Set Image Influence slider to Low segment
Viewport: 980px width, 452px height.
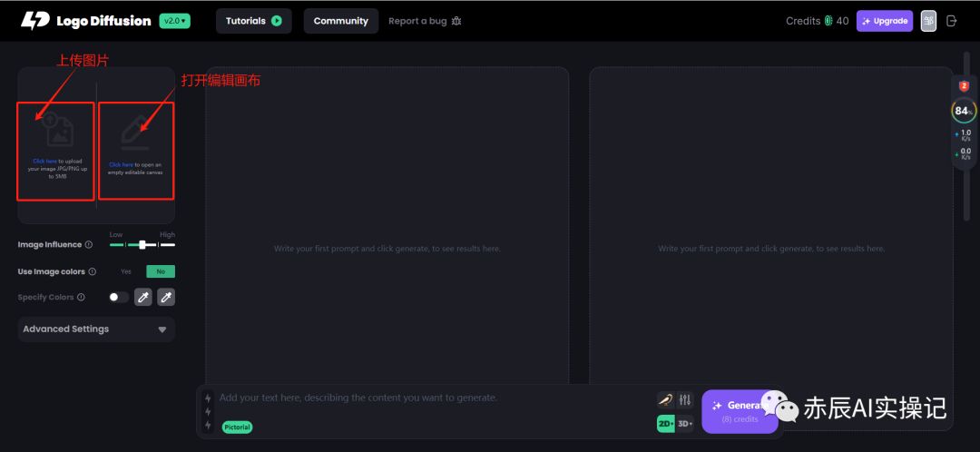(x=117, y=244)
